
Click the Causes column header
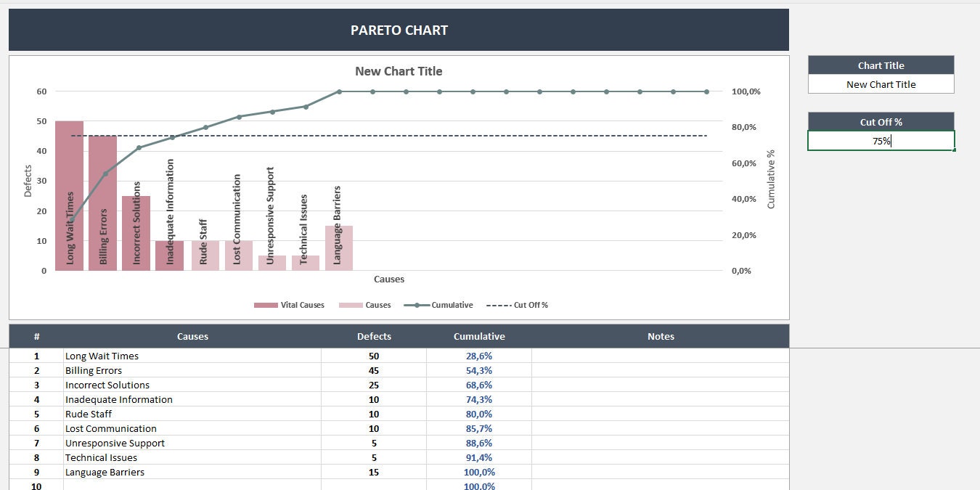coord(192,336)
